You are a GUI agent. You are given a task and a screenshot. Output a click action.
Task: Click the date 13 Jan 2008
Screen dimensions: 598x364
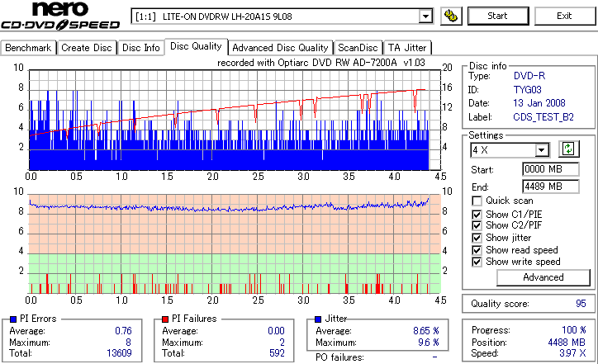point(539,103)
